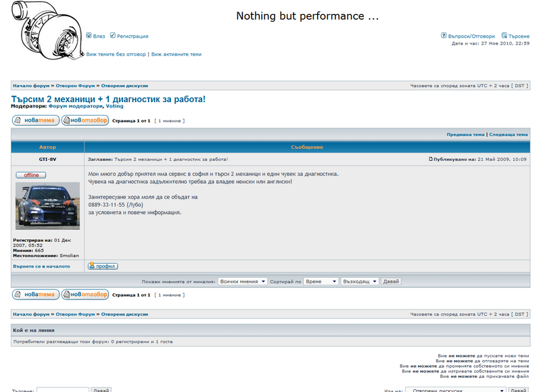
Task: Click the small post icon beside Публикувано на
Action: click(431, 159)
